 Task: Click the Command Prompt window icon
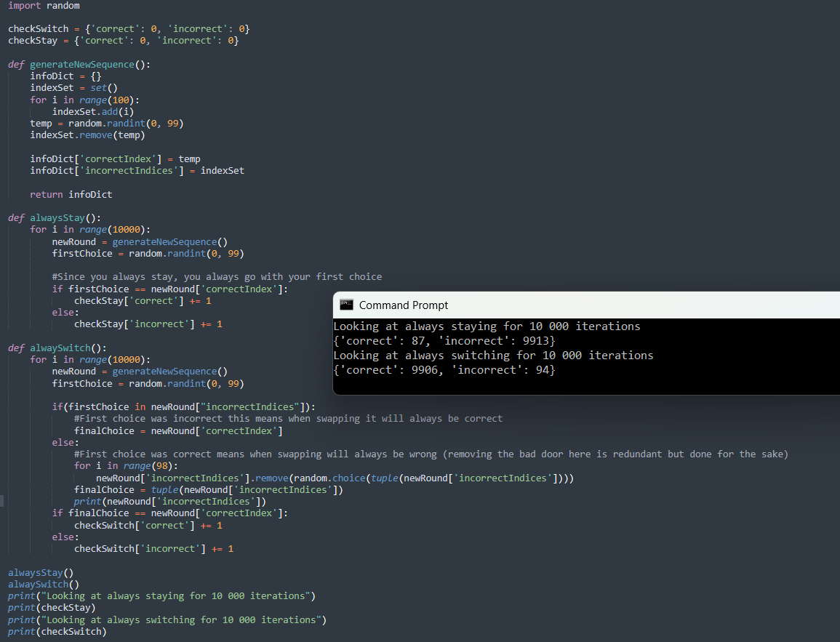click(x=347, y=305)
